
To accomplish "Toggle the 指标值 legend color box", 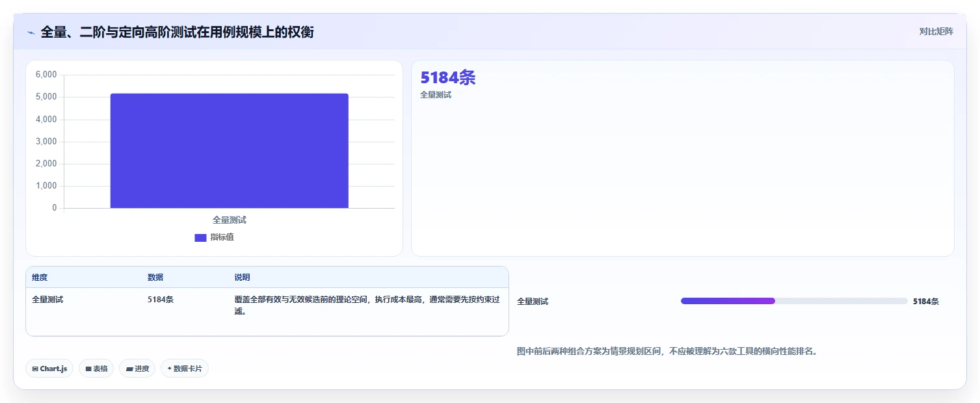I will 200,237.
